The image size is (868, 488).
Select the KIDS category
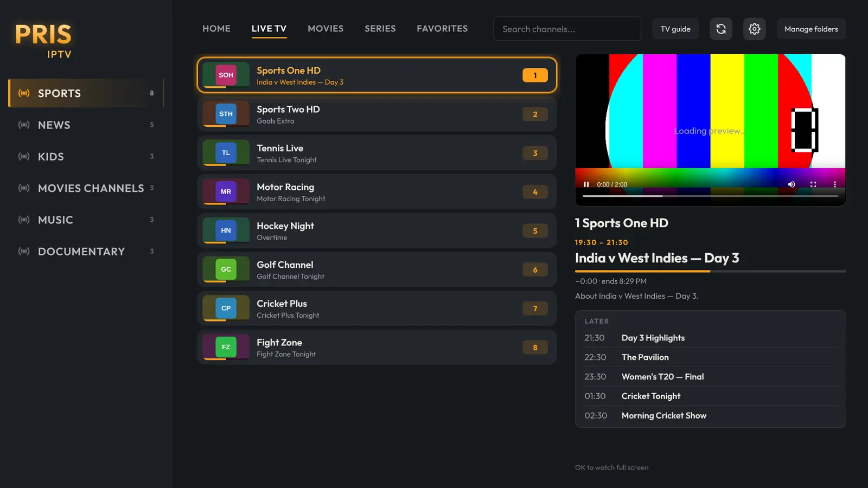[x=86, y=157]
